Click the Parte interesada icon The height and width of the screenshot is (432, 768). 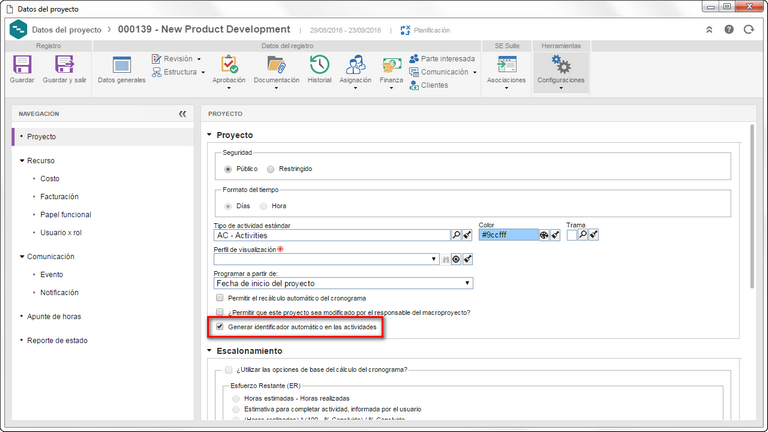point(414,59)
